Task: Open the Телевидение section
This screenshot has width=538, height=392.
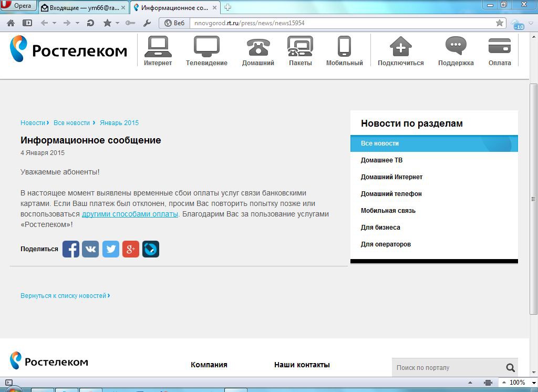Action: 206,51
